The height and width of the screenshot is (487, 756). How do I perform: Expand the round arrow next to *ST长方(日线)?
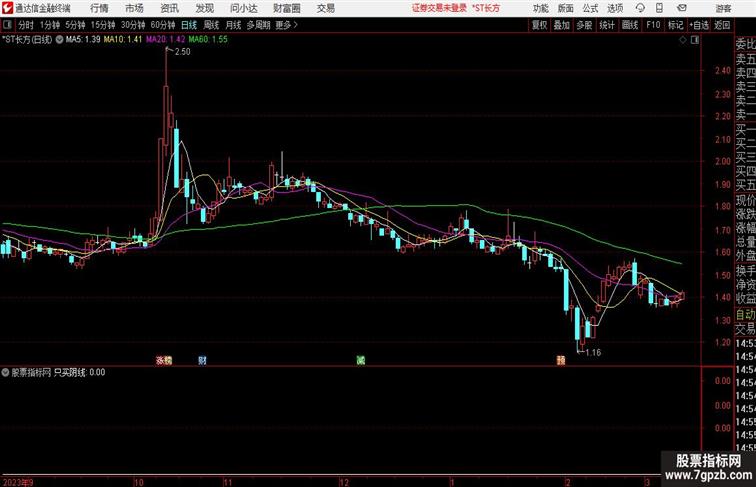point(59,40)
